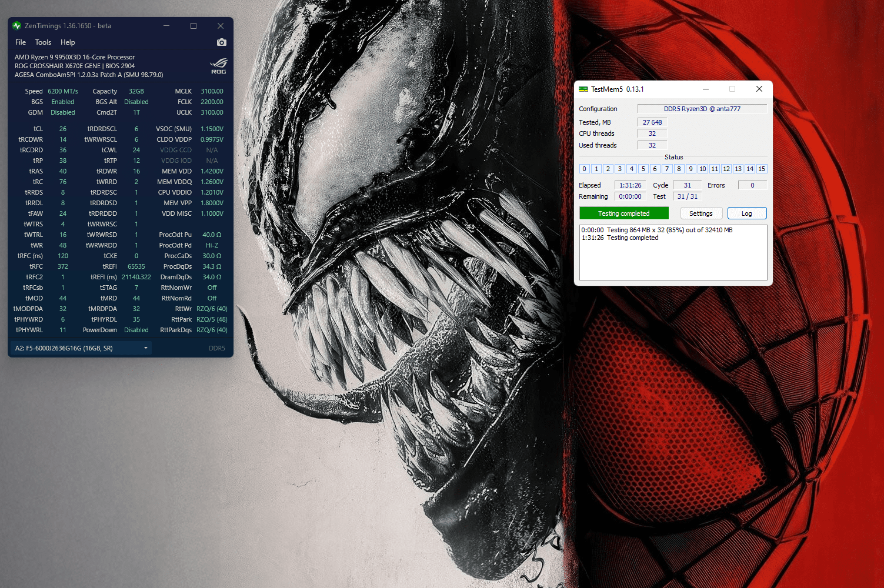Click the Testing completed button in TestMem5
884x588 pixels.
[x=624, y=213]
